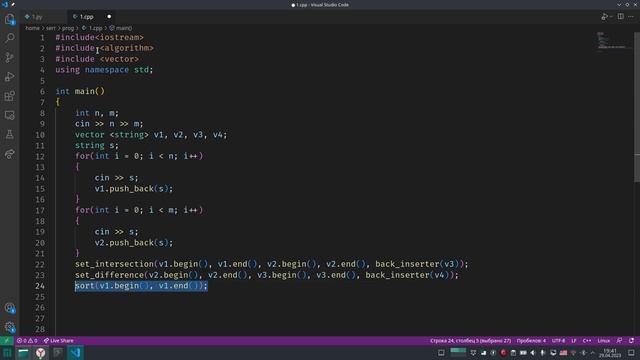Click the prog breadcrumb segment
Viewport: 640px width, 360px height.
tap(68, 28)
